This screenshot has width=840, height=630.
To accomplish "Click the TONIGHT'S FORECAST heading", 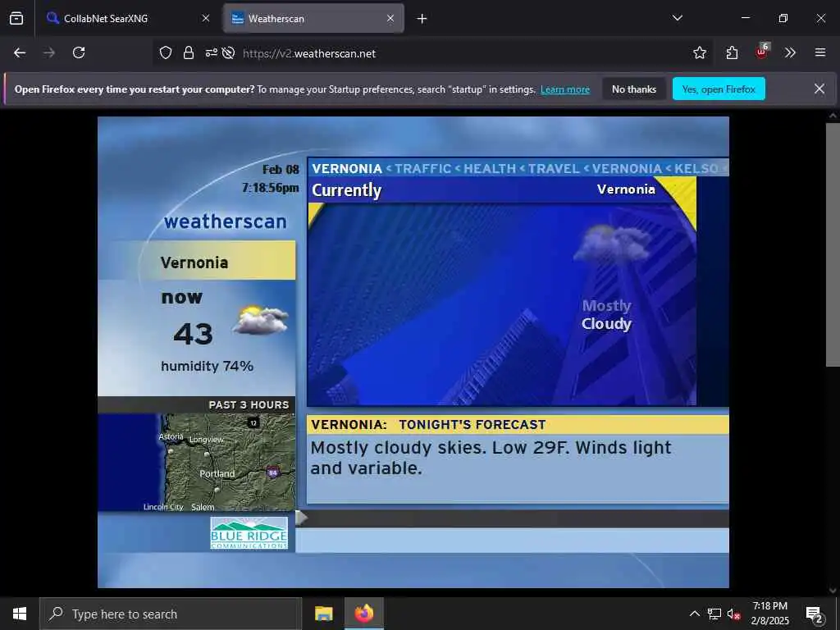I will coord(472,425).
